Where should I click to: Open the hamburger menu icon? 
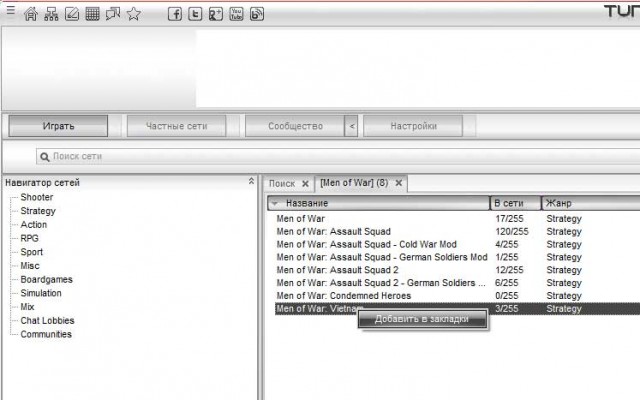tap(11, 11)
